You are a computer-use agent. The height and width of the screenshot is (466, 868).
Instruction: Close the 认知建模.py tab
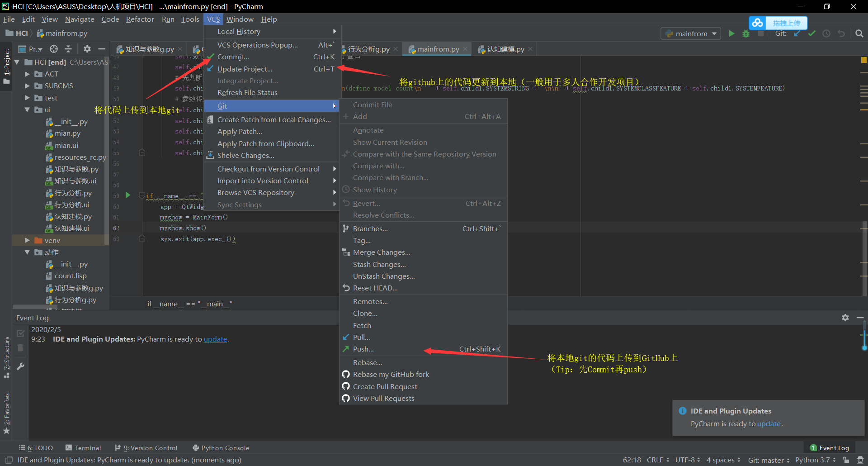click(530, 49)
